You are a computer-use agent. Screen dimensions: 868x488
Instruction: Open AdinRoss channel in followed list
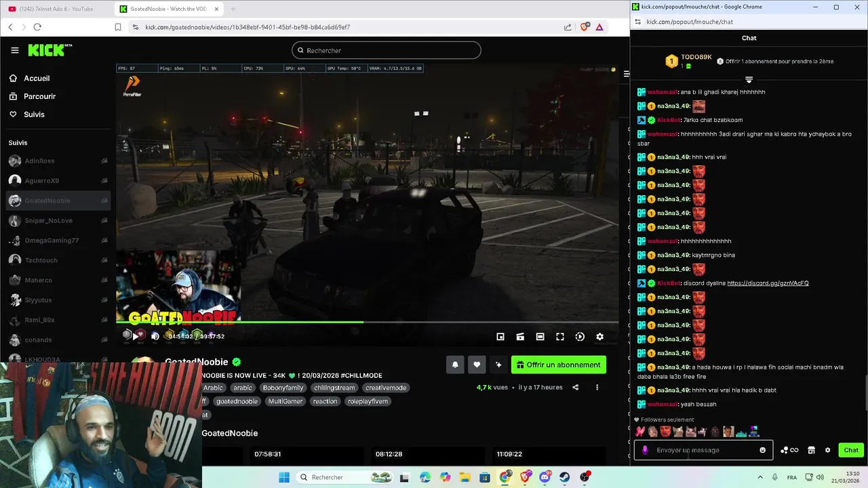(x=58, y=161)
